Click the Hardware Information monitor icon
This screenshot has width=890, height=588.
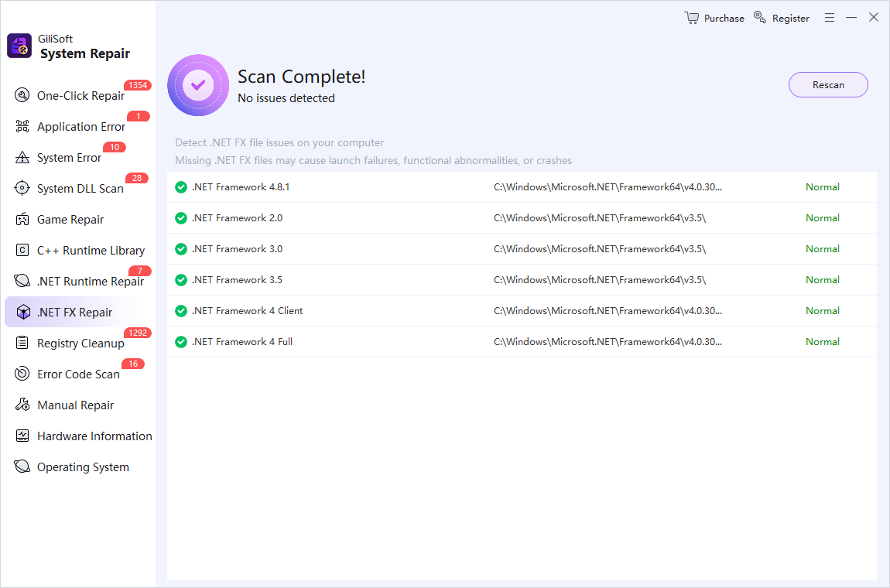[22, 436]
